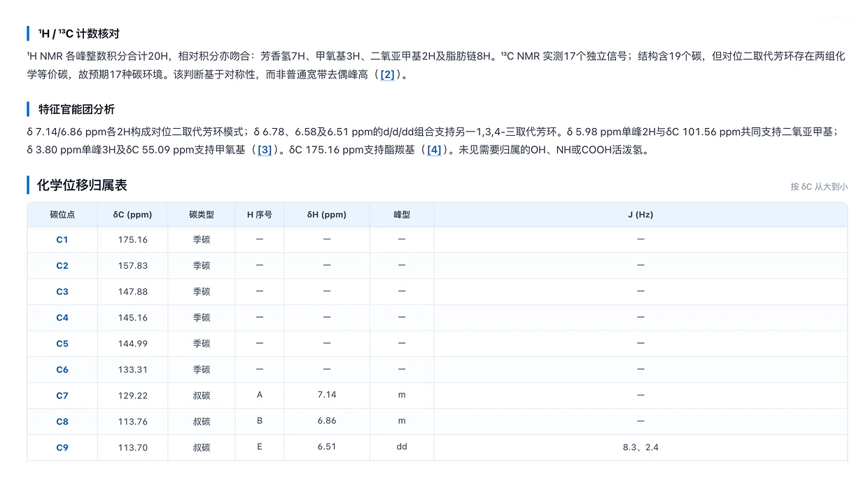Click the 145.16 chemical shift value

point(132,317)
